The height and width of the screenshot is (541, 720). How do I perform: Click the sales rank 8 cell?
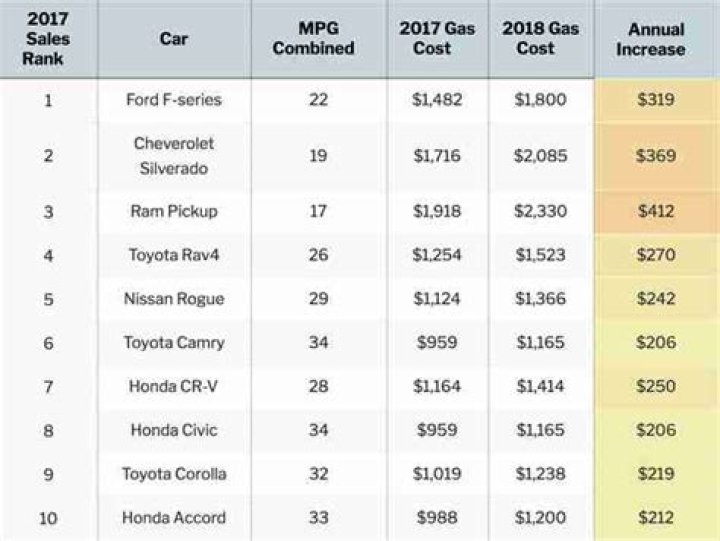coord(49,430)
